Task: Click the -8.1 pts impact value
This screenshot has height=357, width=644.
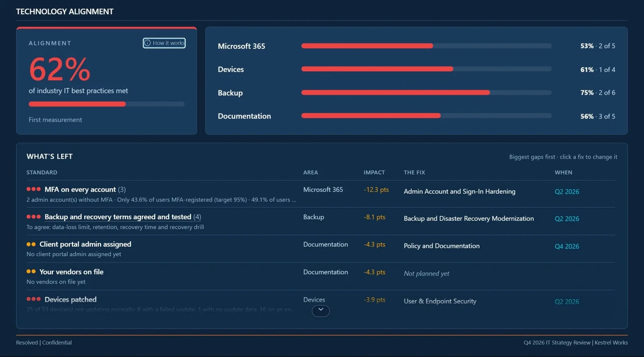Action: pos(374,217)
